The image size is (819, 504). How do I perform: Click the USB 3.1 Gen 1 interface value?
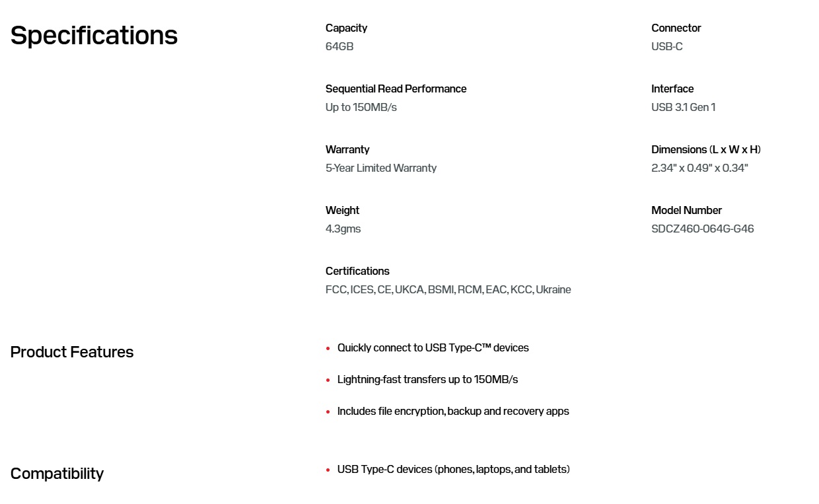tap(683, 107)
